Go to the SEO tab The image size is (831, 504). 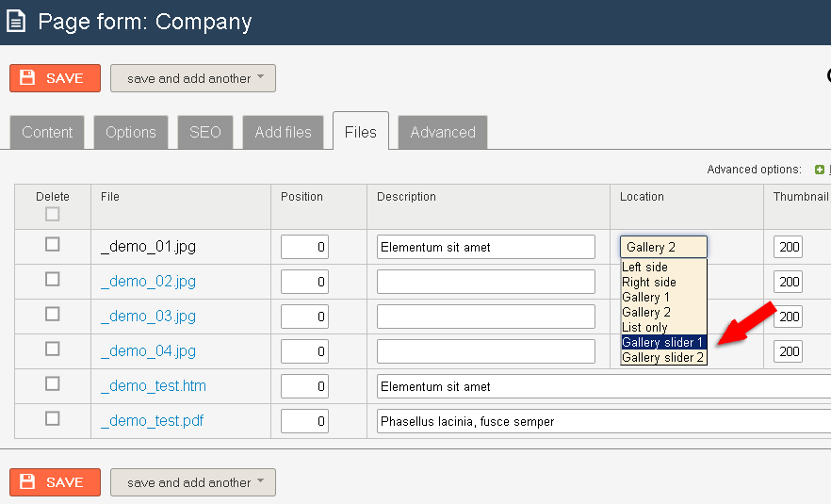(205, 132)
